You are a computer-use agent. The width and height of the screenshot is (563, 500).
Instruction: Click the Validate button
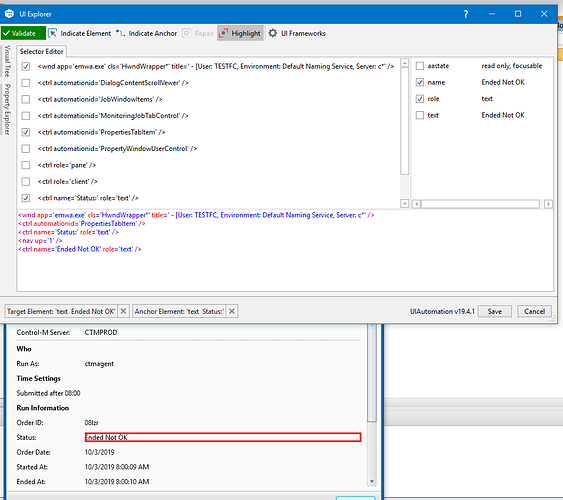click(23, 33)
